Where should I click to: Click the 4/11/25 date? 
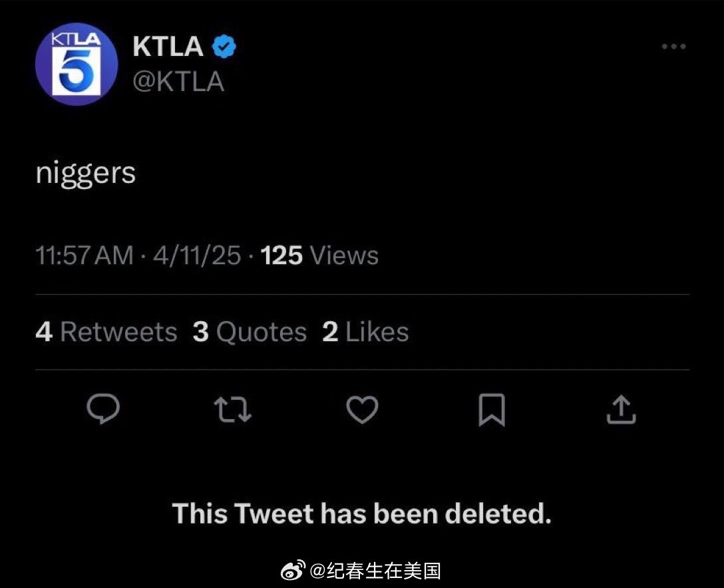click(x=197, y=255)
